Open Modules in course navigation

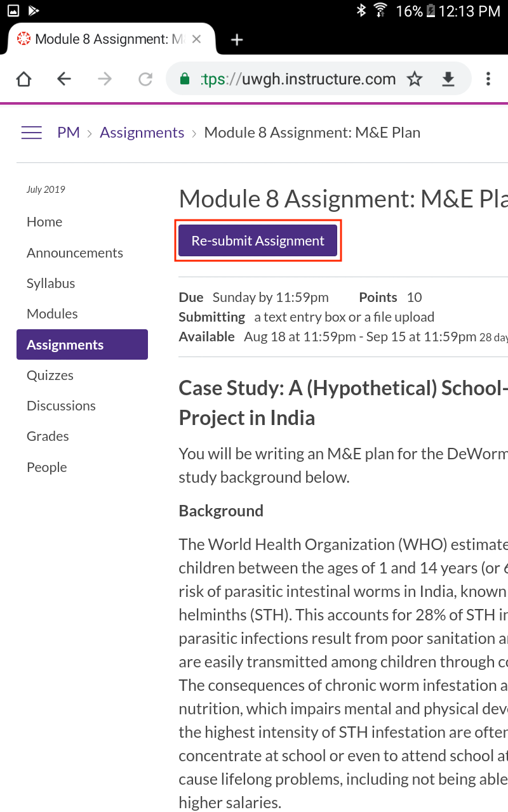tap(52, 314)
